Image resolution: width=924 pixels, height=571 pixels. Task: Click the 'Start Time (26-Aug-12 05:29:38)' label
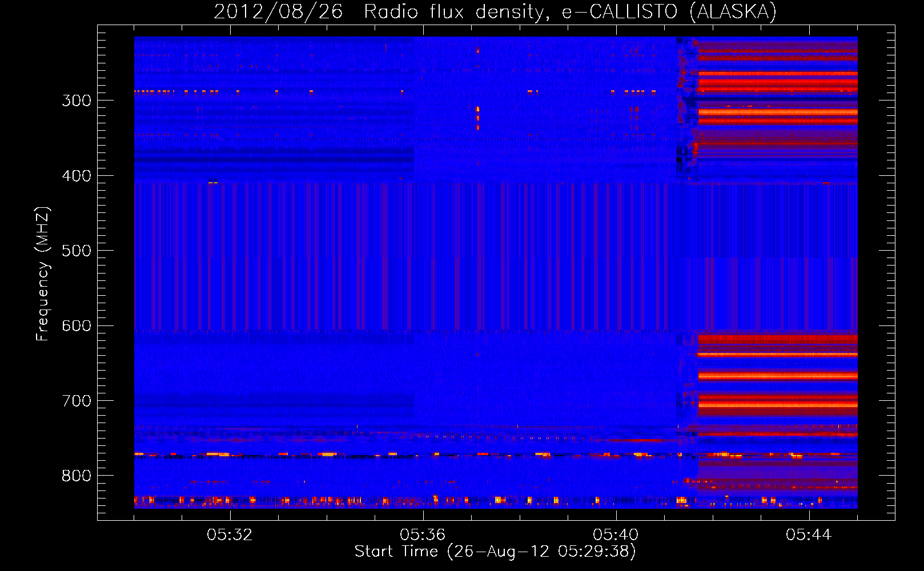coord(495,552)
